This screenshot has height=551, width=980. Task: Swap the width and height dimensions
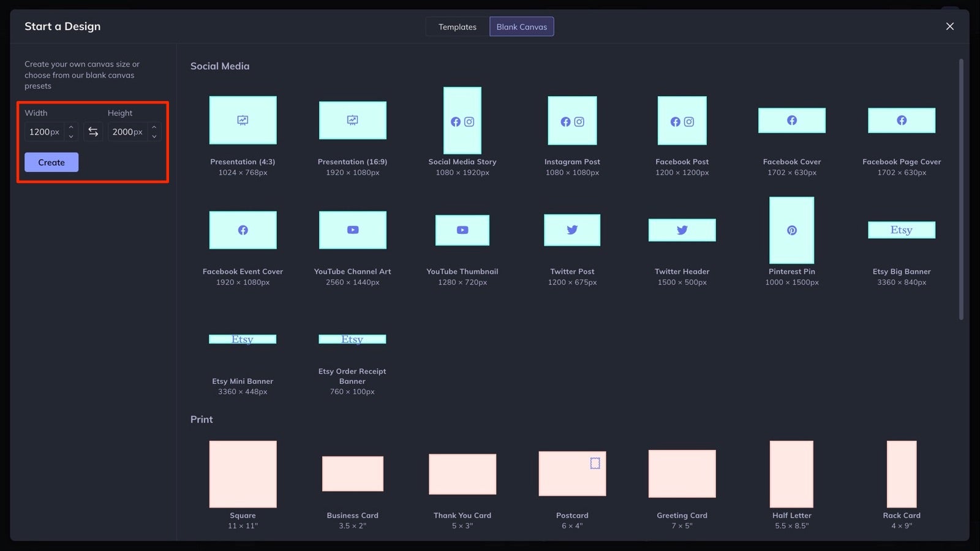click(x=93, y=131)
